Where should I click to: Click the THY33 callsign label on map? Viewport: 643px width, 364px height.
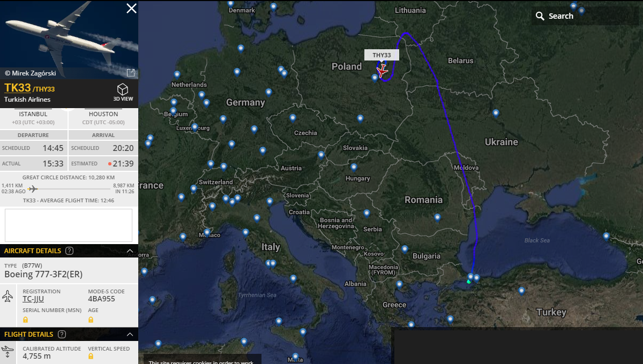click(x=382, y=55)
